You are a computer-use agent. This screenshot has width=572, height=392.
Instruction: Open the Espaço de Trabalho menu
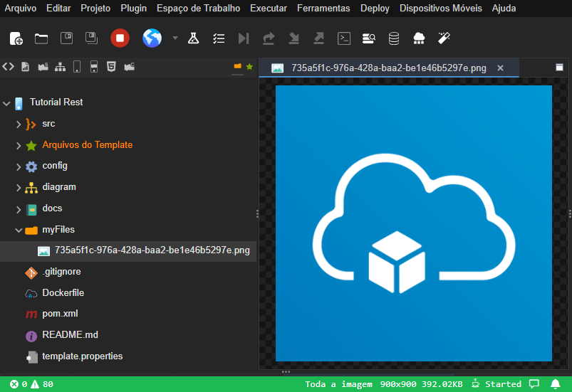click(x=199, y=8)
